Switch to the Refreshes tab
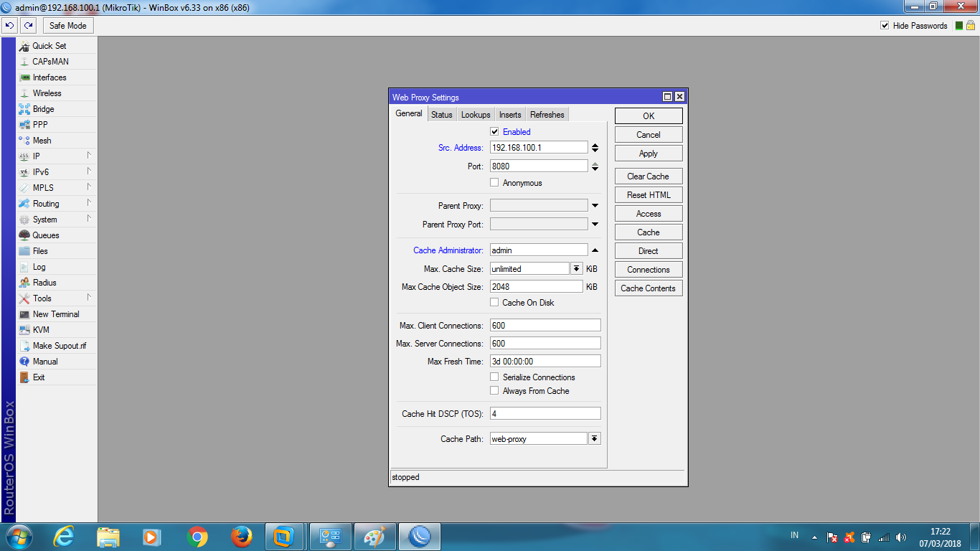Viewport: 980px width, 551px height. pos(547,115)
